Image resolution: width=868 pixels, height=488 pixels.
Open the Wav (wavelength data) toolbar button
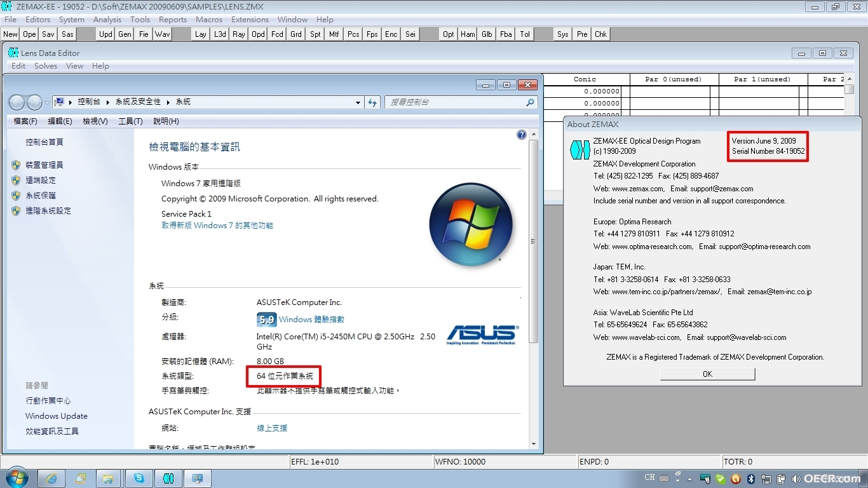[x=163, y=34]
